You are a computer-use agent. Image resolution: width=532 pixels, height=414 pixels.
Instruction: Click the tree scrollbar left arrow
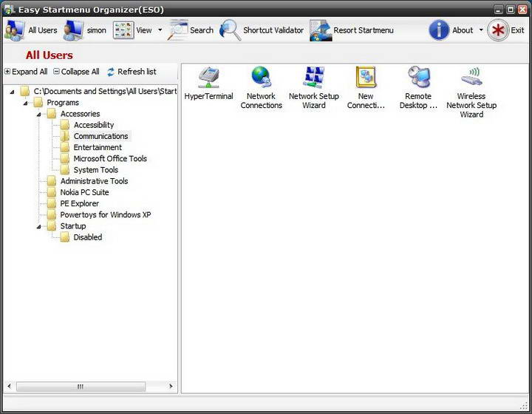[9, 386]
